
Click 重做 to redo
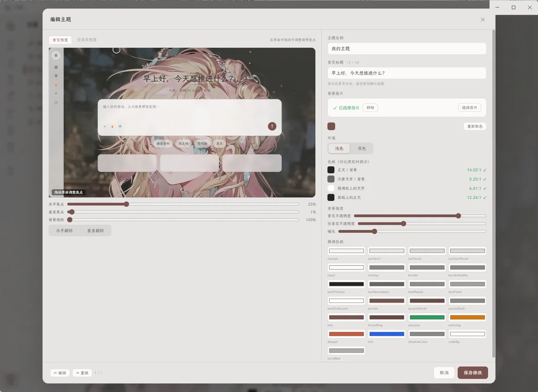coord(82,373)
